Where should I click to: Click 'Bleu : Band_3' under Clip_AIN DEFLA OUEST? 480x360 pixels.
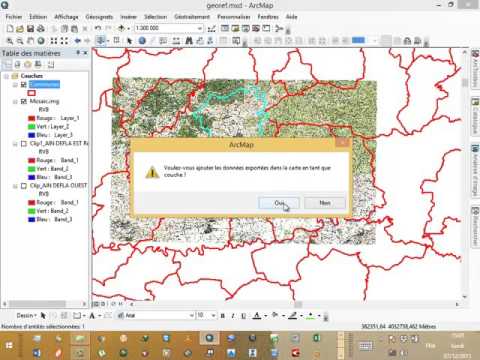pos(54,219)
